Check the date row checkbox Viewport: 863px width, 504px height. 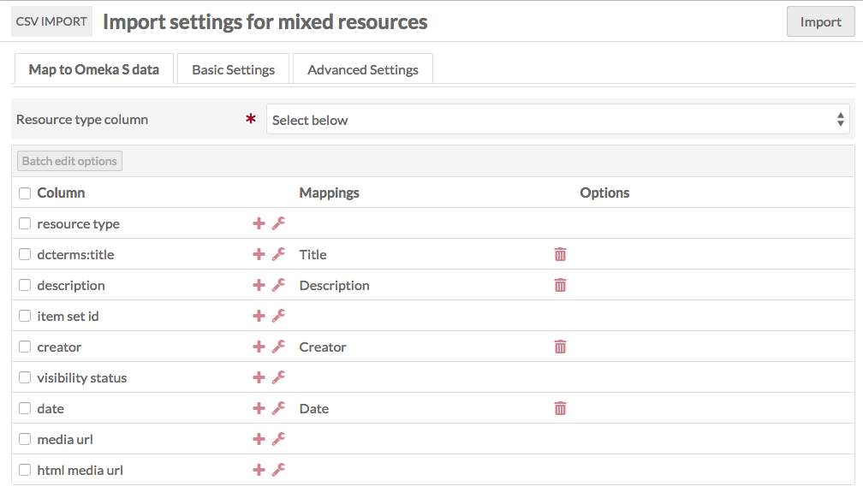(x=25, y=408)
